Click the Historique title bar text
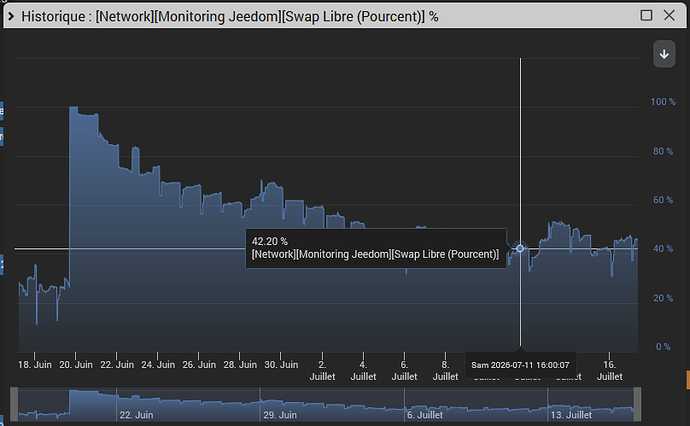Screen dimensions: 690x426 tap(230, 17)
